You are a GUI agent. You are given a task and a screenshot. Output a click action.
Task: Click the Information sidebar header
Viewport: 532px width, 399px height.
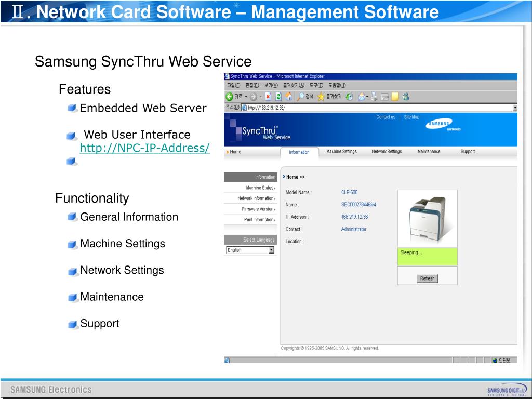250,177
